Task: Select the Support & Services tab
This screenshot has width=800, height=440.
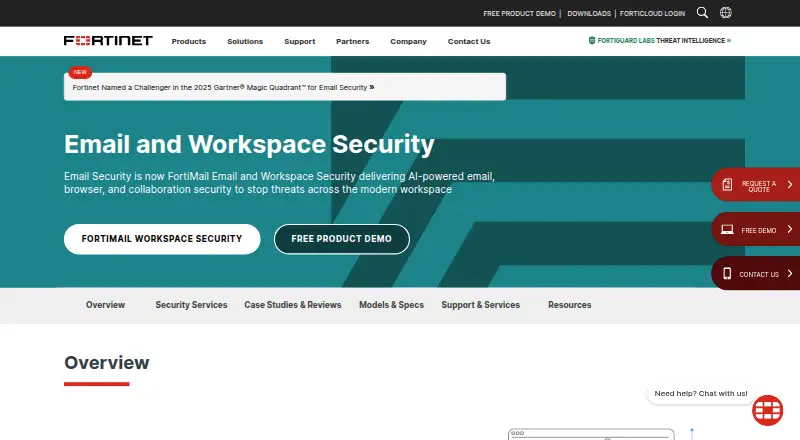Action: [481, 305]
